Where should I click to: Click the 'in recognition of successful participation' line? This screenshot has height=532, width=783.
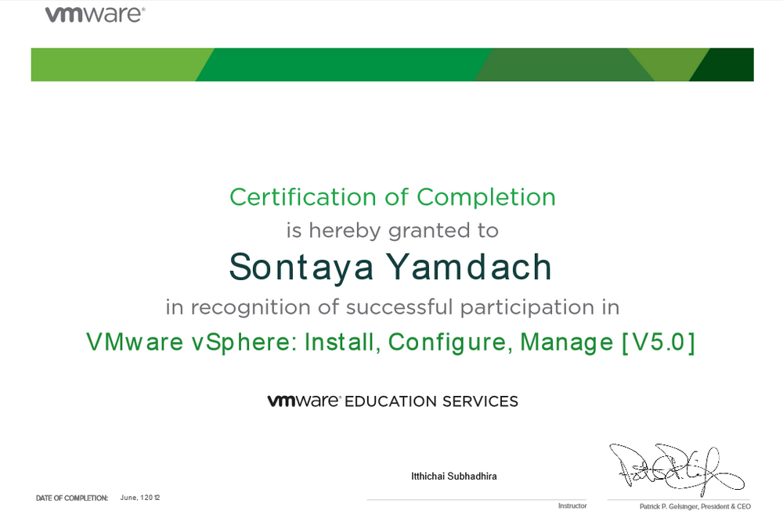[x=392, y=307]
